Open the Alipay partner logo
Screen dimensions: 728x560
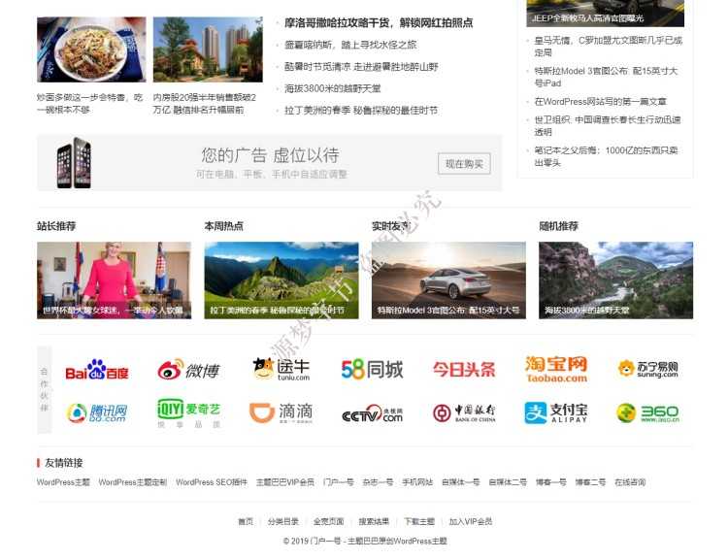(556, 412)
